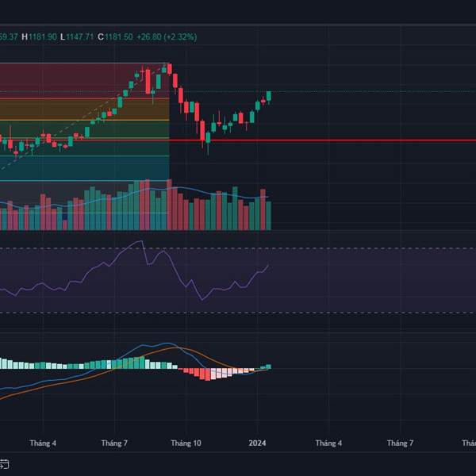Click the 'Tháng 4' label before 'Tháng 7' on left
Image resolution: width=476 pixels, height=476 pixels.
(x=43, y=443)
